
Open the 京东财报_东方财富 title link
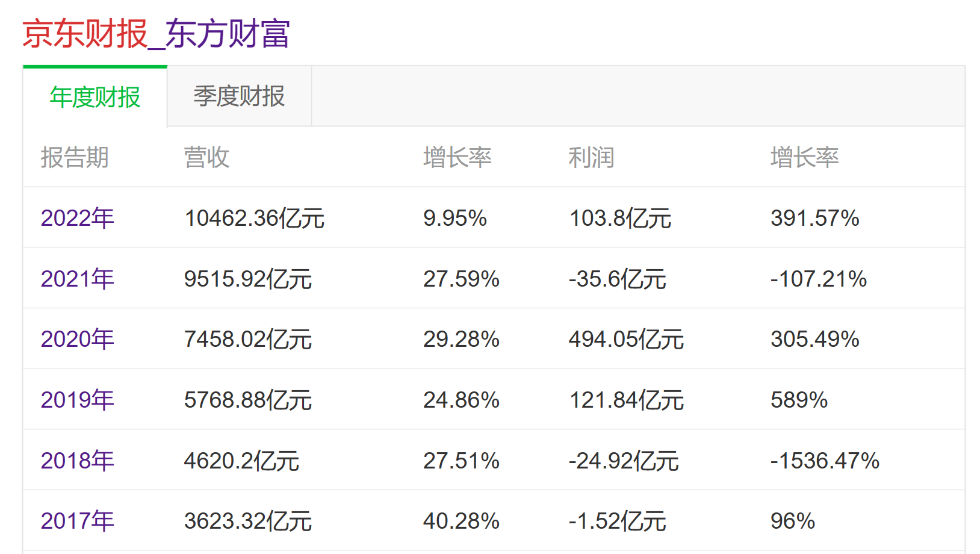[156, 33]
